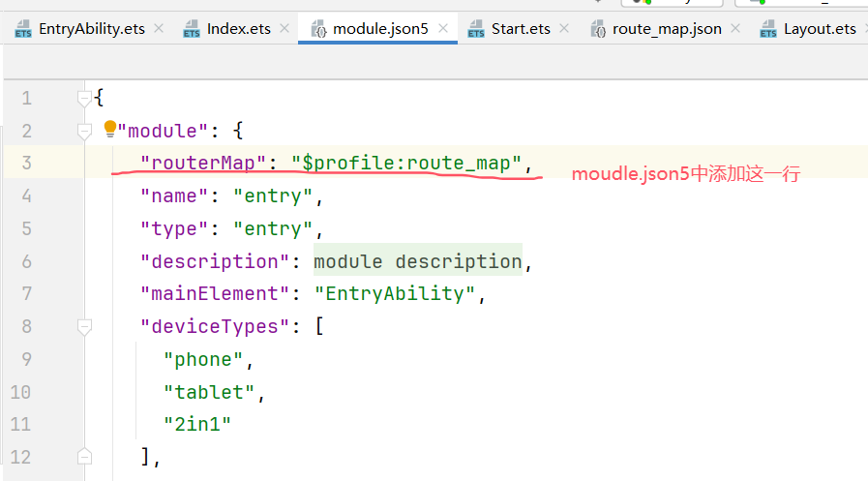The image size is (868, 481).
Task: Close the module.json5 tab
Action: [443, 28]
